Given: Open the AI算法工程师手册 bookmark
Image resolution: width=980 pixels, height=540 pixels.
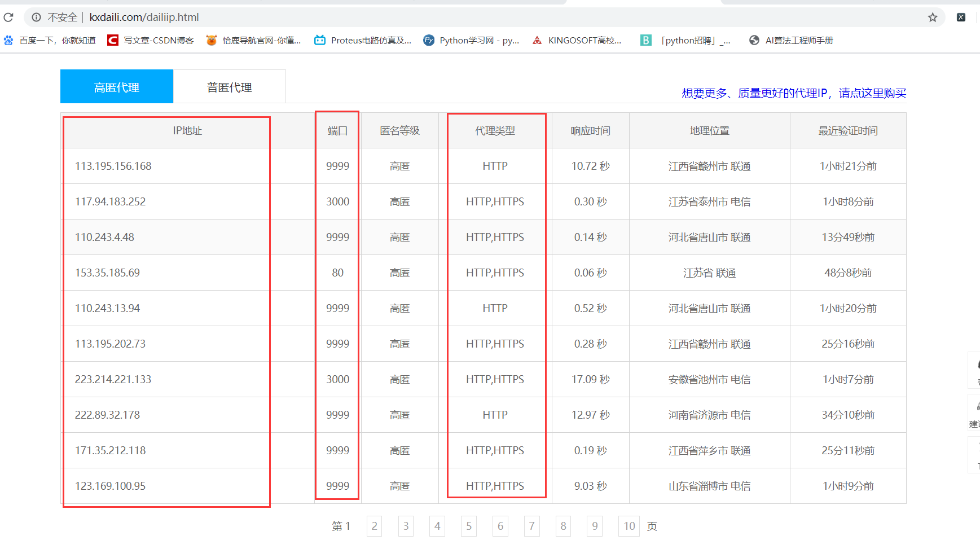Looking at the screenshot, I should pos(791,40).
